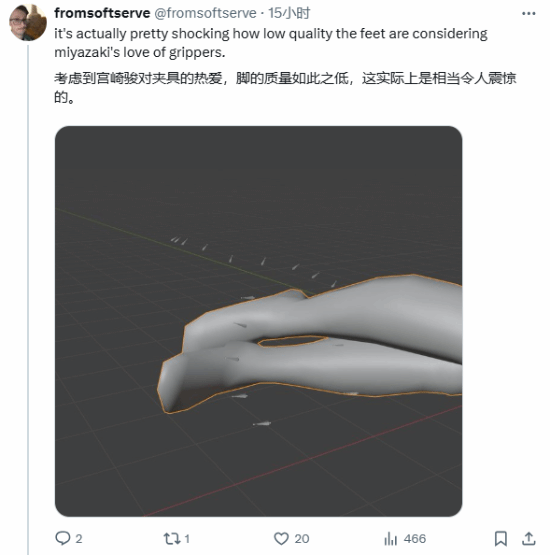Screen dimensions: 550x555
Task: Click the repost count showing 1
Action: pos(187,539)
